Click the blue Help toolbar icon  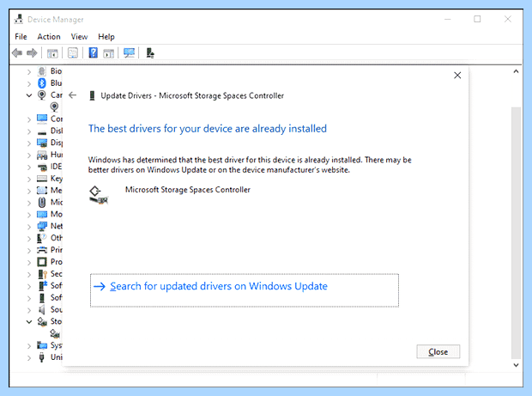[x=93, y=53]
